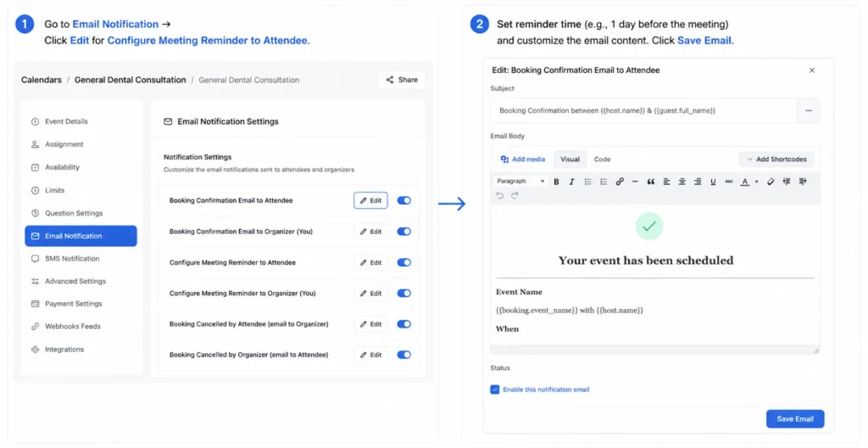Apply strikethrough (ABC) formatting
The width and height of the screenshot is (868, 448).
729,182
